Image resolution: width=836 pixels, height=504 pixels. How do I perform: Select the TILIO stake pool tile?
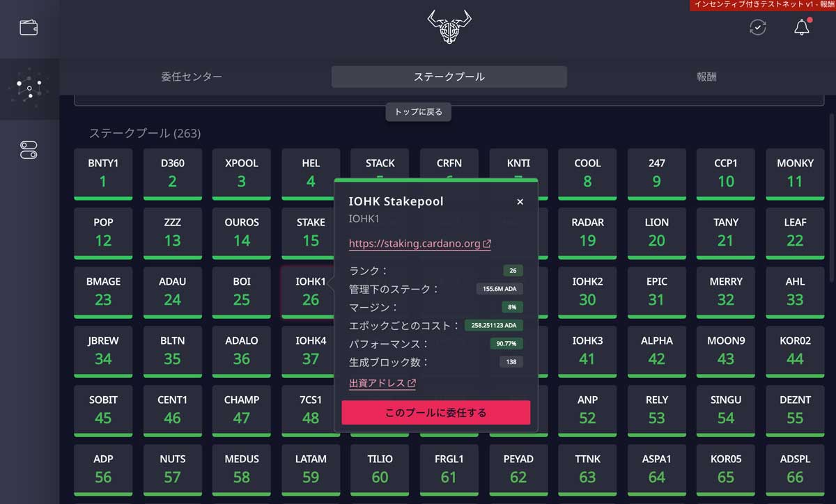(x=380, y=470)
